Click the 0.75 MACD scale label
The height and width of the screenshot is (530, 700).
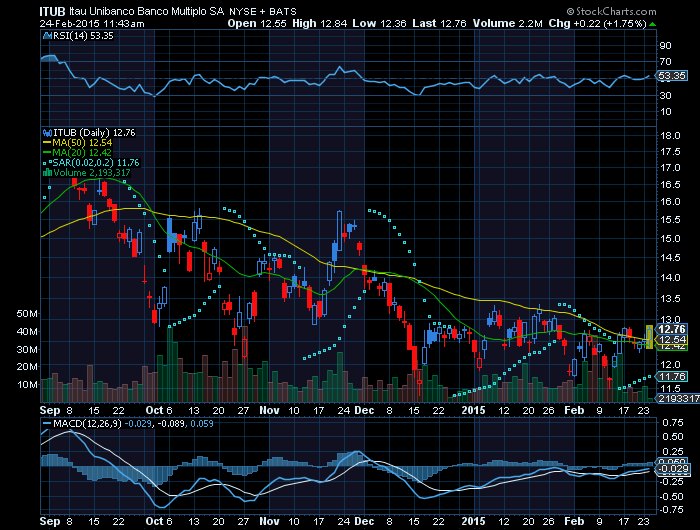click(673, 422)
